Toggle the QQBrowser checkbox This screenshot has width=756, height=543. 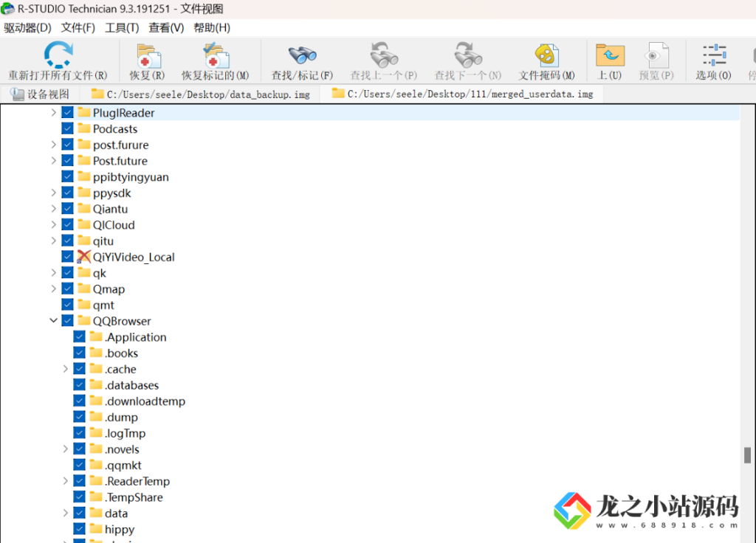coord(67,320)
